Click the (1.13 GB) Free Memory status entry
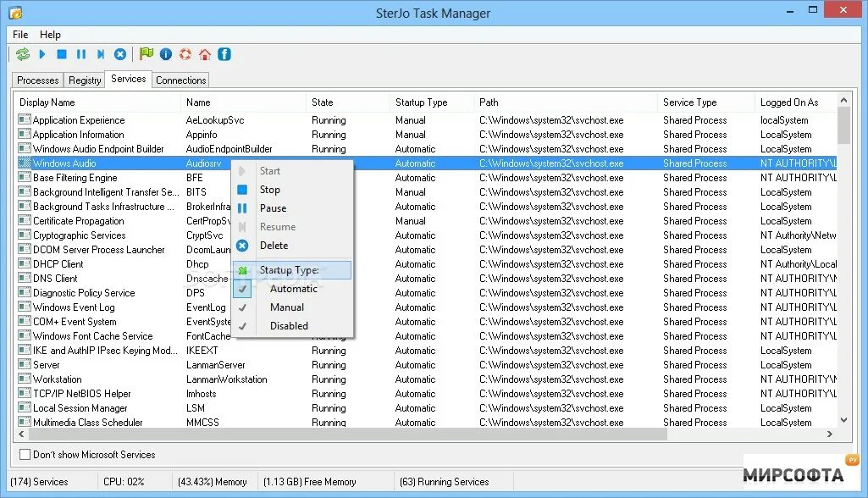 pos(309,482)
